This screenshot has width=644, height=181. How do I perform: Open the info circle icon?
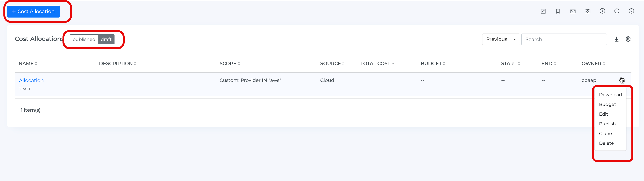pos(602,11)
